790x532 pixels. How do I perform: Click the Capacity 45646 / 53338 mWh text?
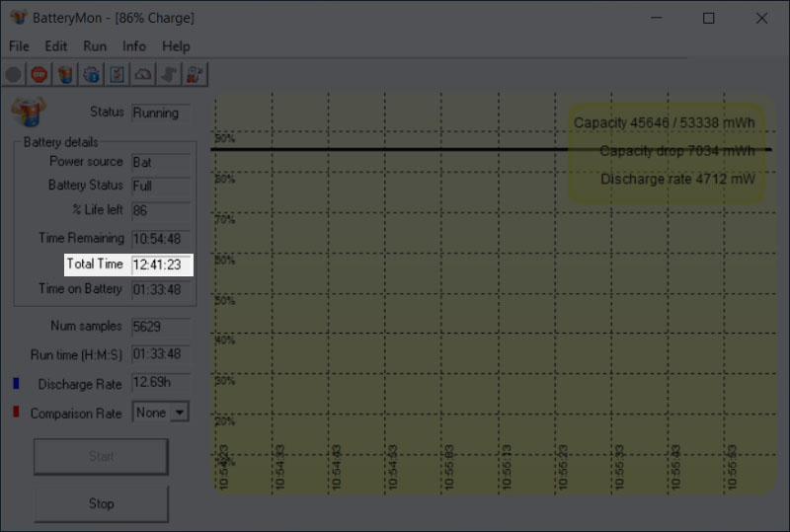click(665, 123)
